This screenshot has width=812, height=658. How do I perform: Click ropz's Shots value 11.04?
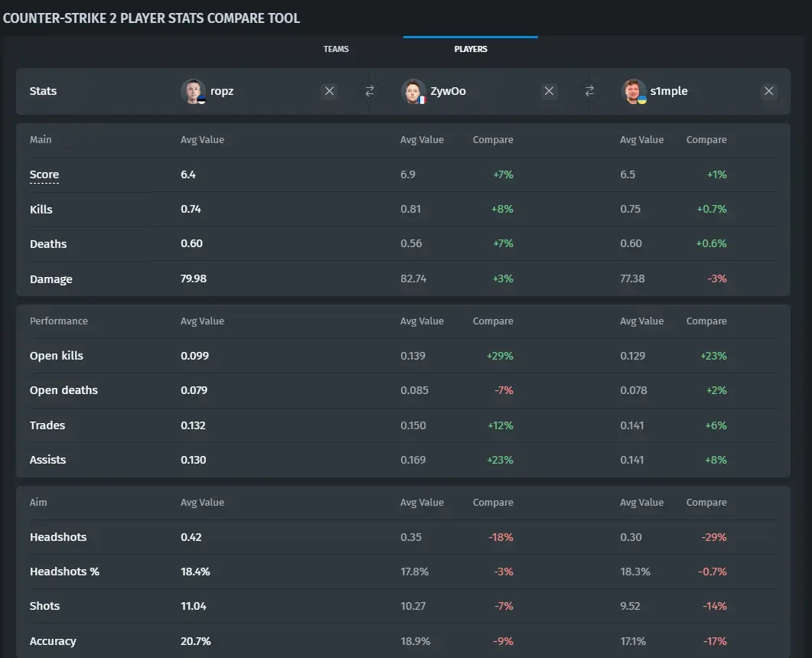click(x=193, y=606)
